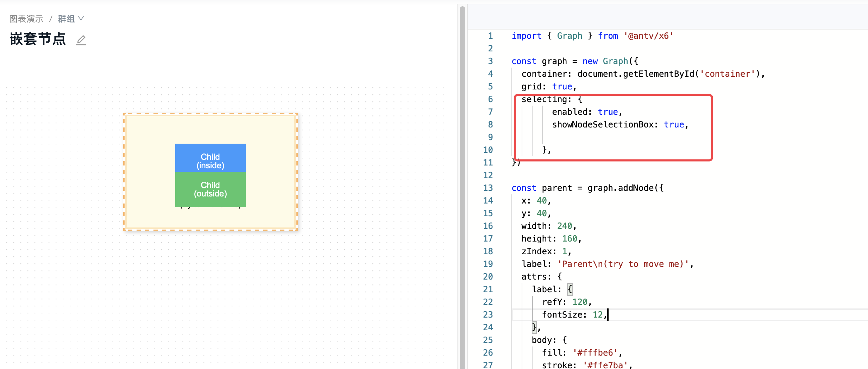
Task: Click the grid: true line
Action: (549, 87)
